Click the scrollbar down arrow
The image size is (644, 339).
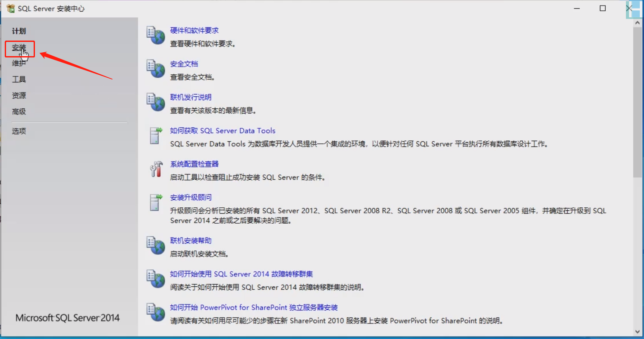point(638,332)
